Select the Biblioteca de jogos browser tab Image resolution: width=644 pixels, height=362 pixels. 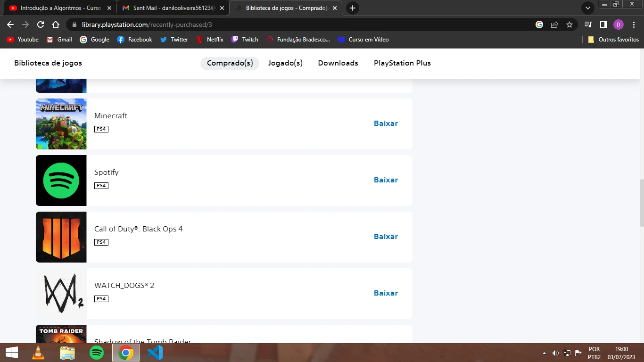pyautogui.click(x=287, y=8)
